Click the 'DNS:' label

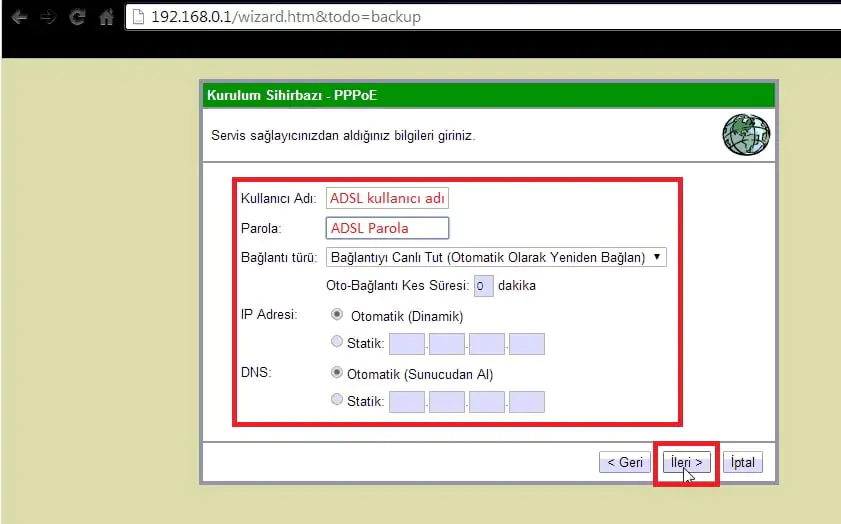256,373
